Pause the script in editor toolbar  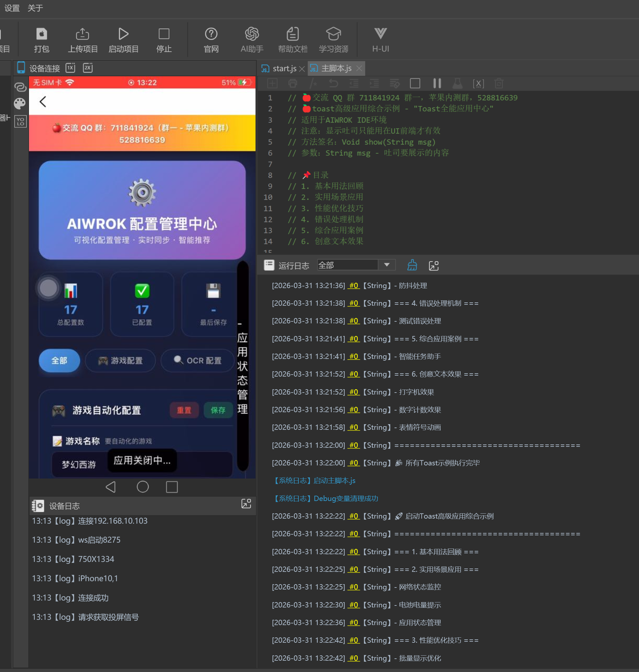tap(437, 84)
